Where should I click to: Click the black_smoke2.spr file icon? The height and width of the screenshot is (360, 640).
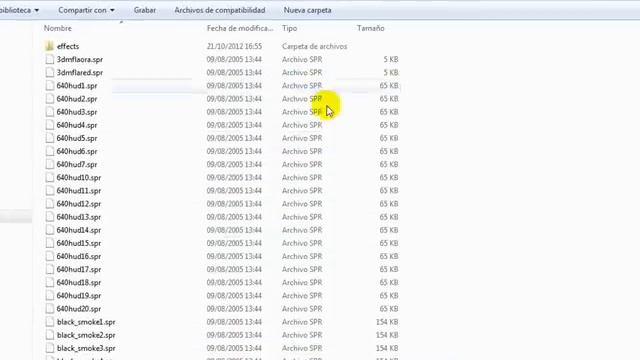point(50,335)
